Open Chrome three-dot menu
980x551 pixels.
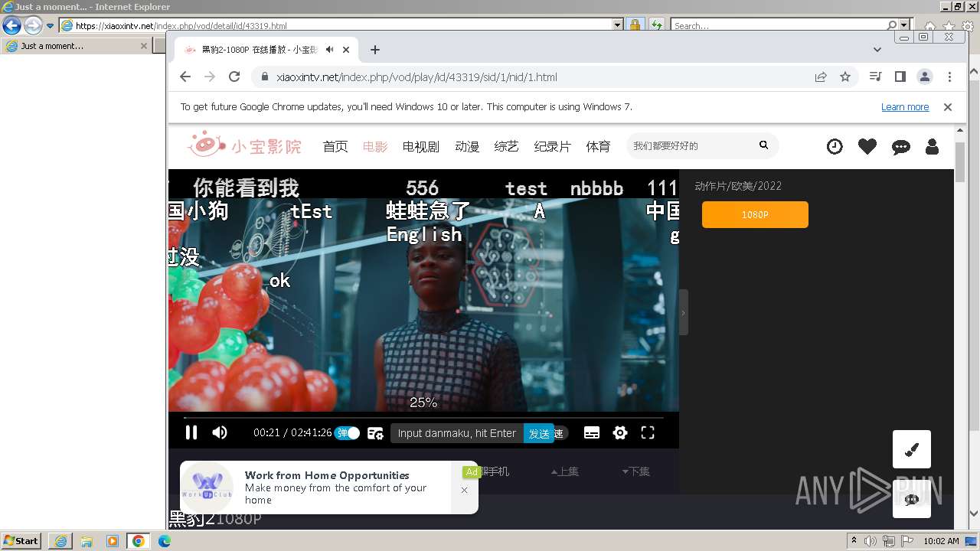coord(949,77)
